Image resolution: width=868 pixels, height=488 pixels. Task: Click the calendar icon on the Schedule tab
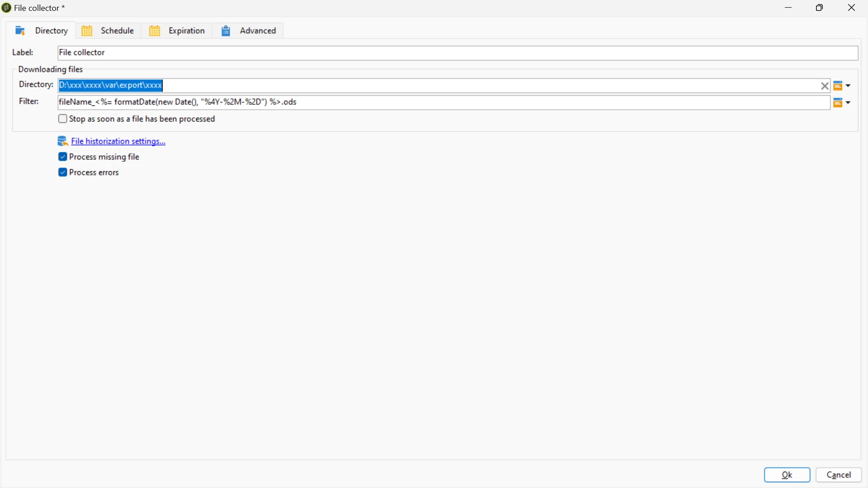click(87, 31)
